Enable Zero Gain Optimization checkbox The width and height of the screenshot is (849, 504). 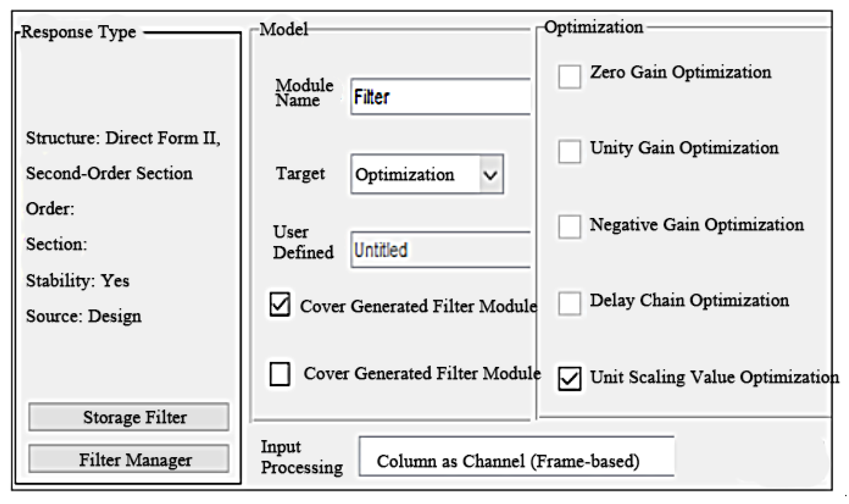[x=569, y=76]
